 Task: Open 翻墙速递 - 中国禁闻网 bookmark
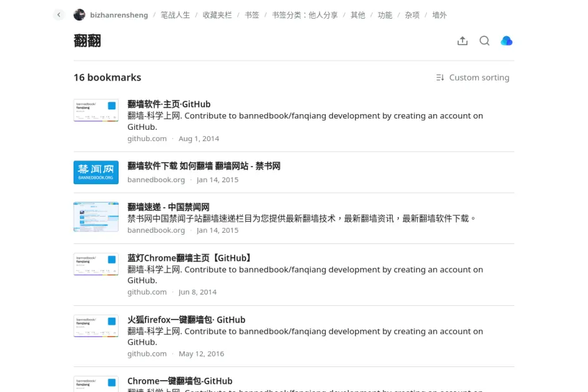point(168,207)
